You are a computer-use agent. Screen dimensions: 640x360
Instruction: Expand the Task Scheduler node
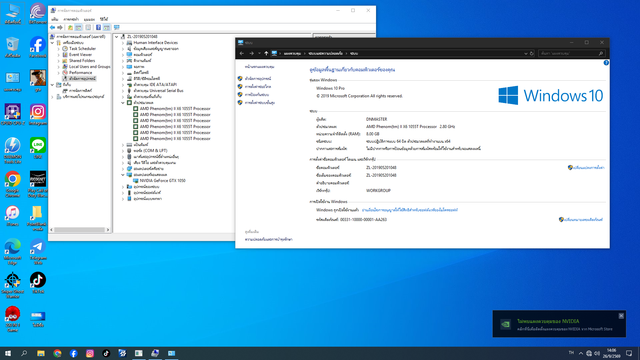(x=59, y=49)
